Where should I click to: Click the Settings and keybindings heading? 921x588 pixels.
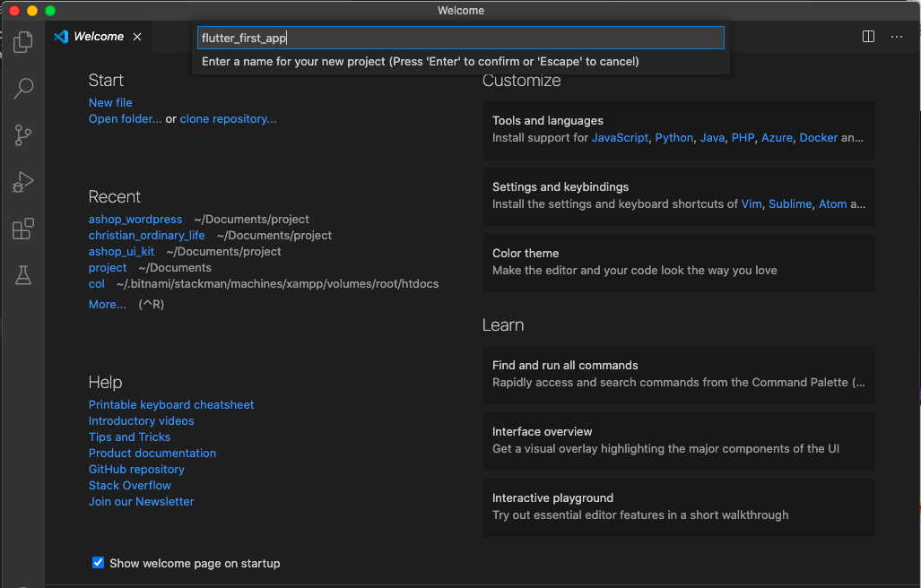point(560,186)
